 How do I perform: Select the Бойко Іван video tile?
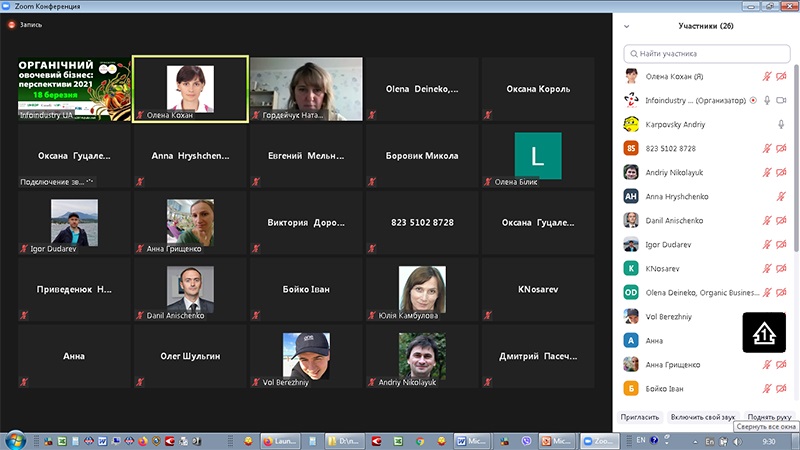coord(306,290)
